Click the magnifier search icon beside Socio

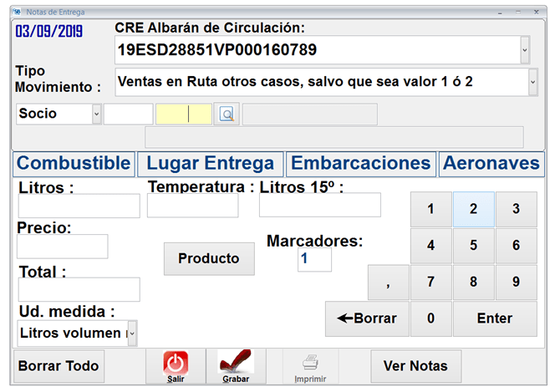[x=226, y=115]
